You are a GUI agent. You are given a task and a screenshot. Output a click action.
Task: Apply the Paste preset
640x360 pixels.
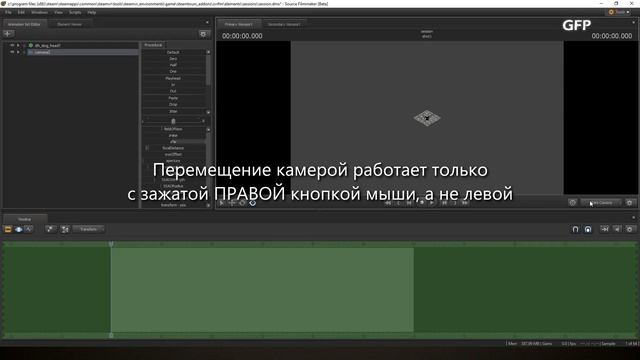click(173, 98)
